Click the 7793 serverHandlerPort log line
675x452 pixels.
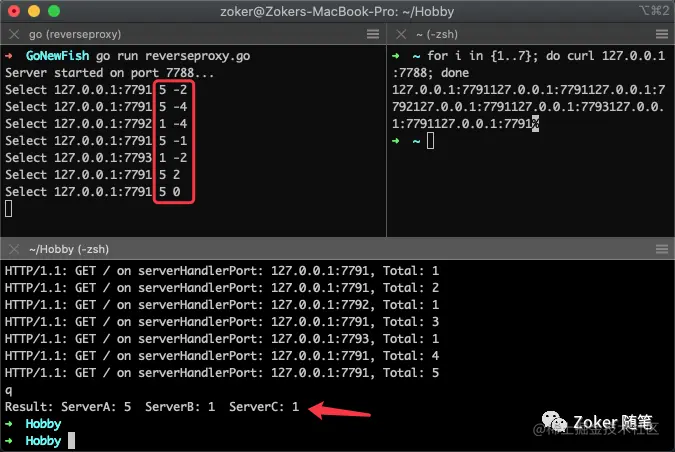pyautogui.click(x=222, y=339)
